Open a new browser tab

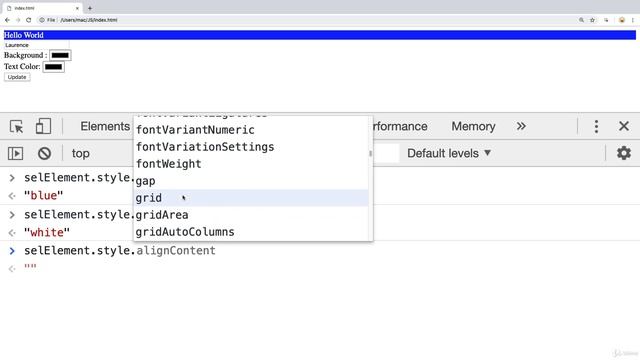coord(90,8)
